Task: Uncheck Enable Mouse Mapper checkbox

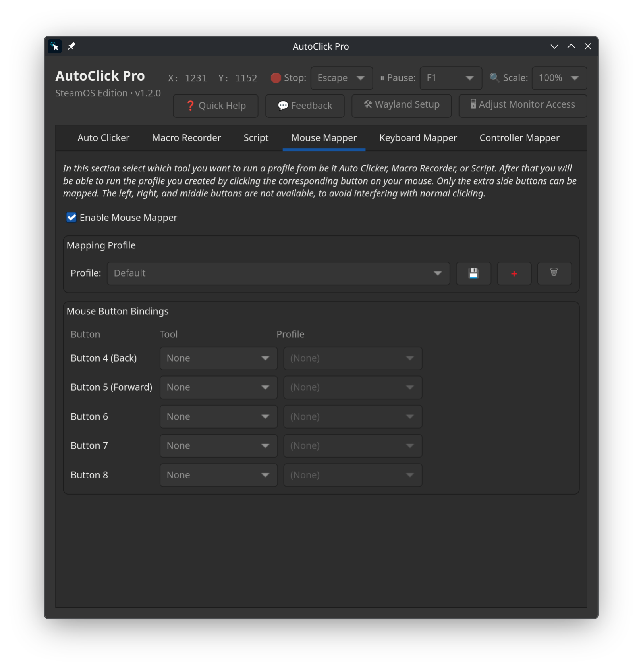Action: pyautogui.click(x=71, y=218)
